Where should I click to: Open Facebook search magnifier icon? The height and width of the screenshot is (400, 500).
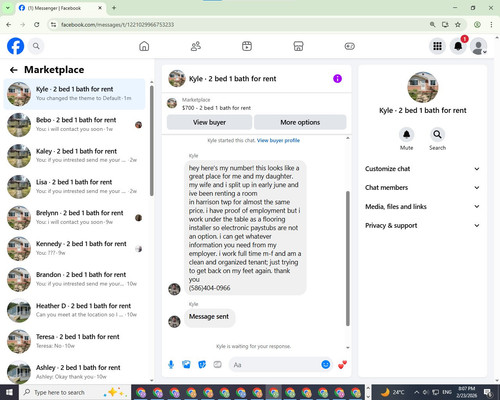click(x=36, y=46)
